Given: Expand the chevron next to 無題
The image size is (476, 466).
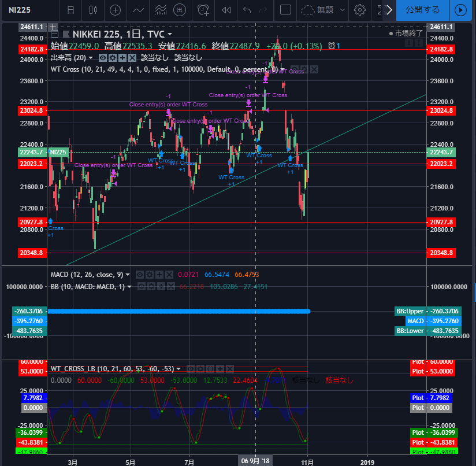Looking at the screenshot, I should 343,10.
